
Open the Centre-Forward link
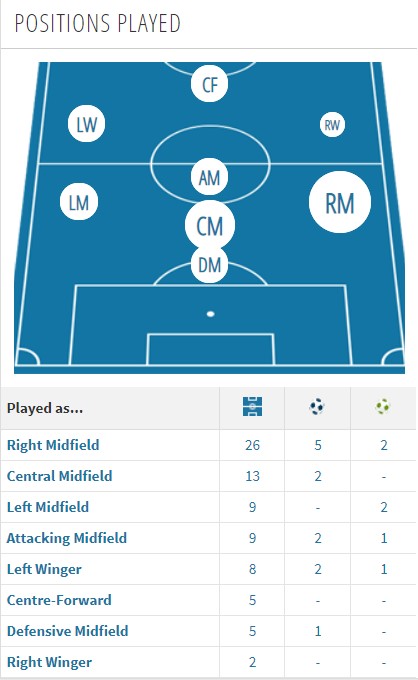59,600
